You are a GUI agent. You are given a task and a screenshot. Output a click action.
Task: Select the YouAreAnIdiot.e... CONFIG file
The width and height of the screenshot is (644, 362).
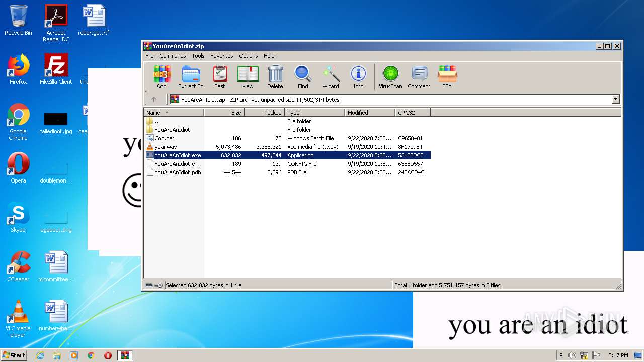tap(287, 164)
